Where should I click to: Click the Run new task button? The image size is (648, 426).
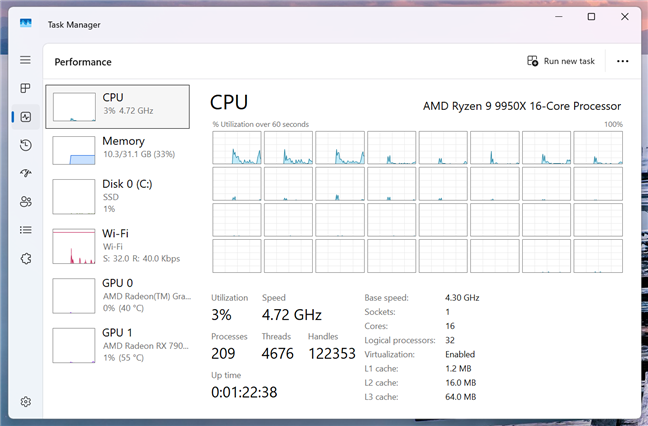click(x=561, y=61)
